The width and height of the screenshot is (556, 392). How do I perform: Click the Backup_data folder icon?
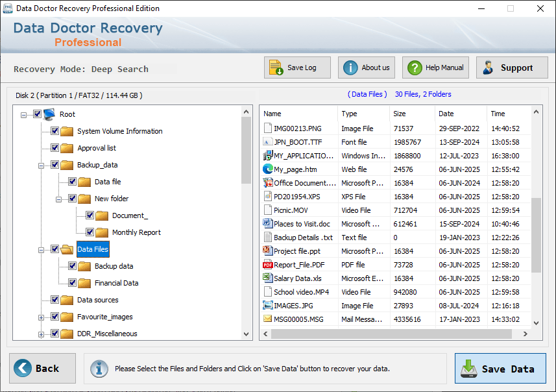[x=67, y=165]
